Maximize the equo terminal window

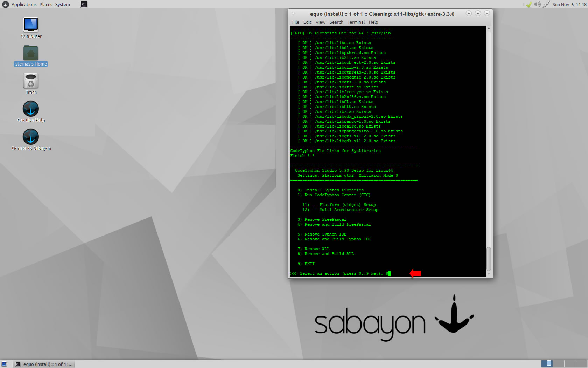pyautogui.click(x=478, y=13)
